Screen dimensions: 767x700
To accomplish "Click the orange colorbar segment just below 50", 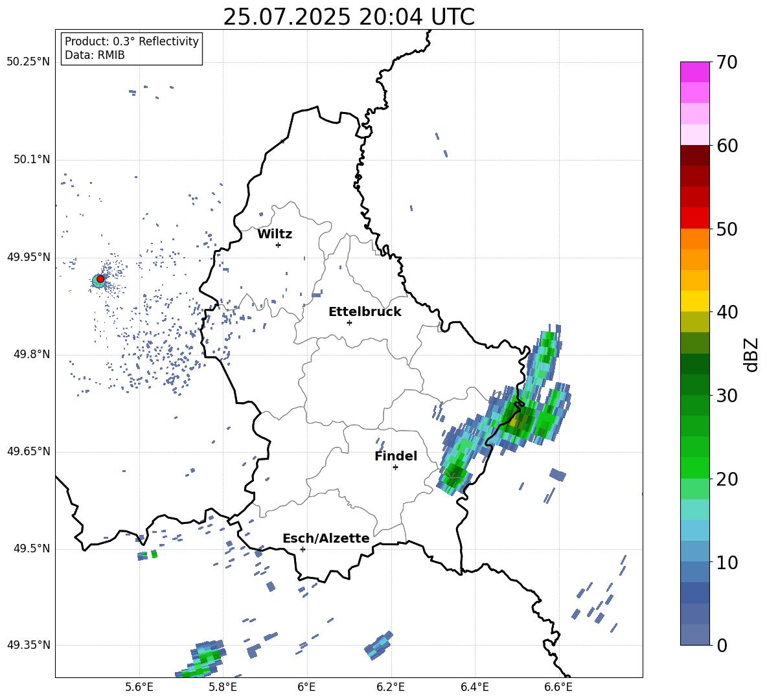I will pyautogui.click(x=695, y=238).
